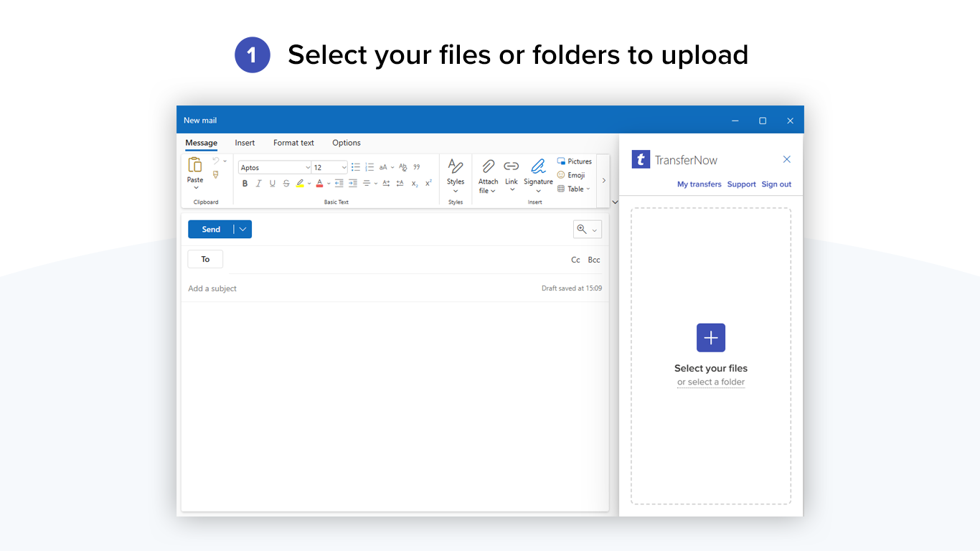Open the Format text tab

coord(293,143)
